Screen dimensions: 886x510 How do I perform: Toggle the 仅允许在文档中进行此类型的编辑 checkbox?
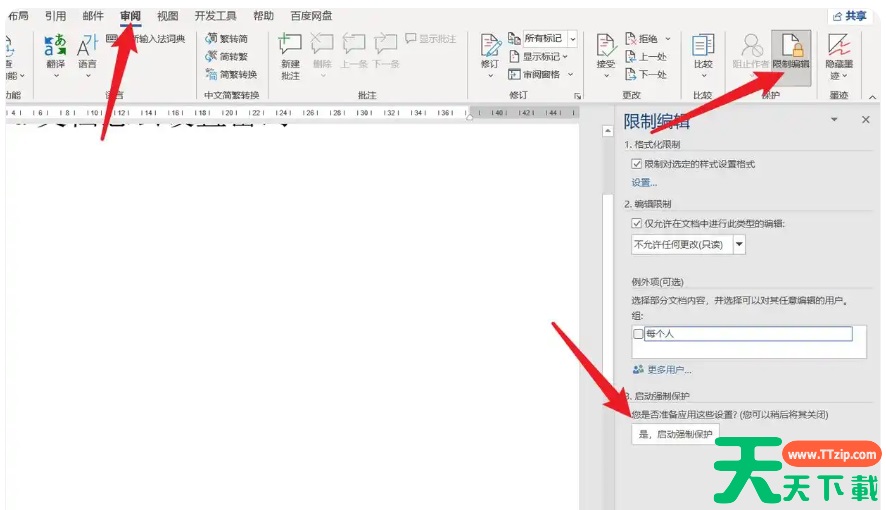pyautogui.click(x=637, y=223)
